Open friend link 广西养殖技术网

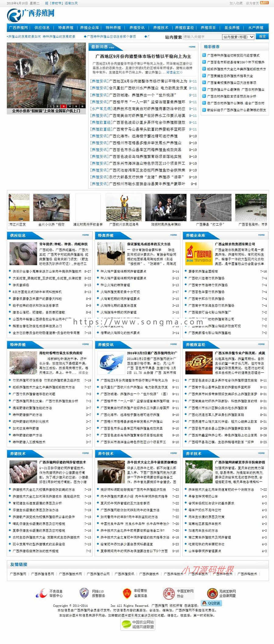[x=70, y=574]
